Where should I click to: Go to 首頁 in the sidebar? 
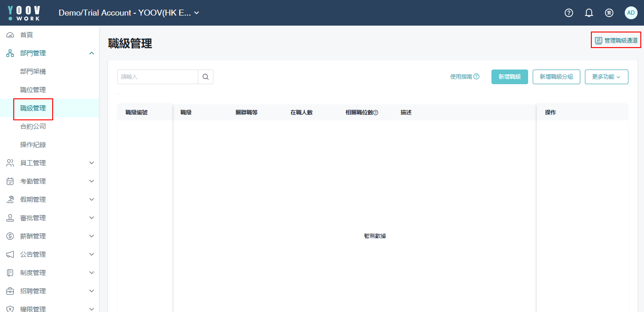coord(27,35)
